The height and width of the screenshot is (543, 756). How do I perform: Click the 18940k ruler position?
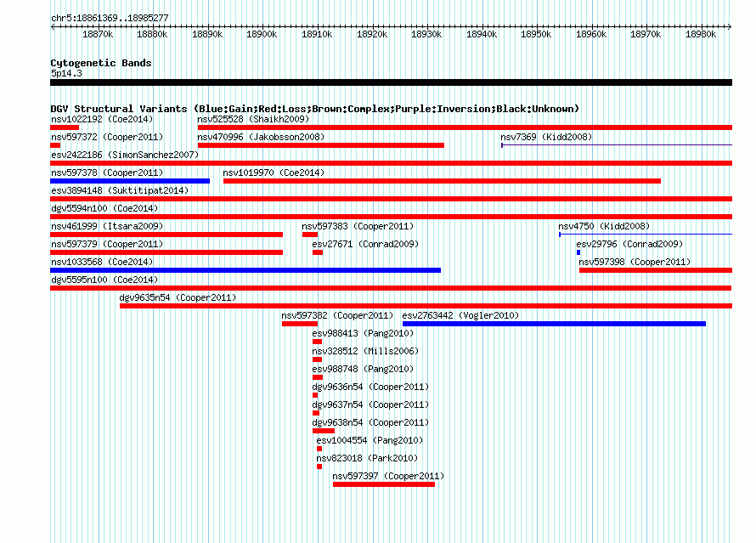[x=482, y=34]
